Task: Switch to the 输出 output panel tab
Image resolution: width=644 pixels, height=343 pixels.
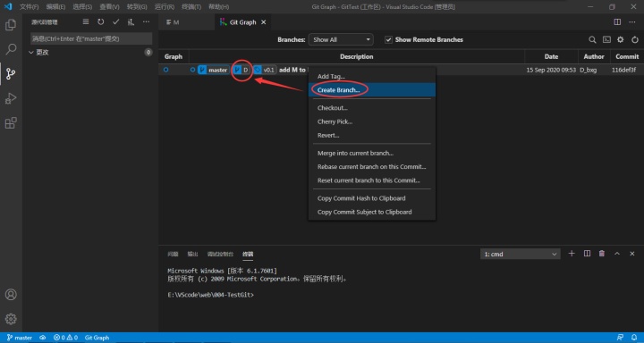Action: point(192,254)
